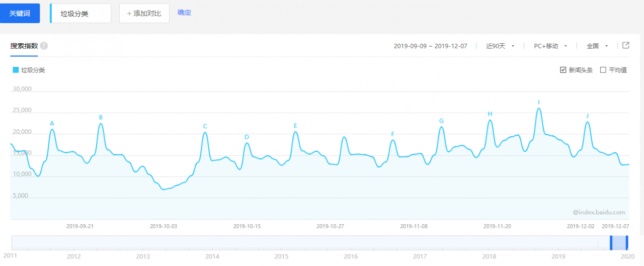Select news marker I at the peak

click(539, 102)
